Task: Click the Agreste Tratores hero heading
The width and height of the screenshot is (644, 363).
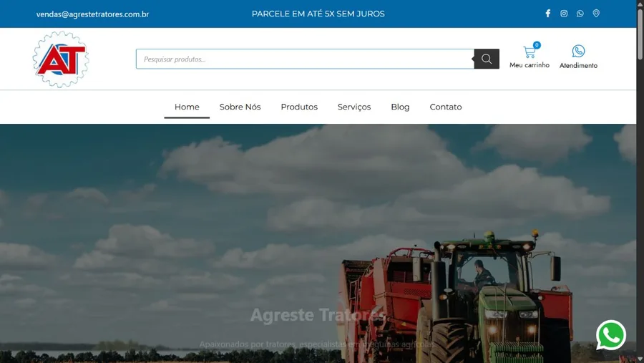Action: tap(318, 315)
